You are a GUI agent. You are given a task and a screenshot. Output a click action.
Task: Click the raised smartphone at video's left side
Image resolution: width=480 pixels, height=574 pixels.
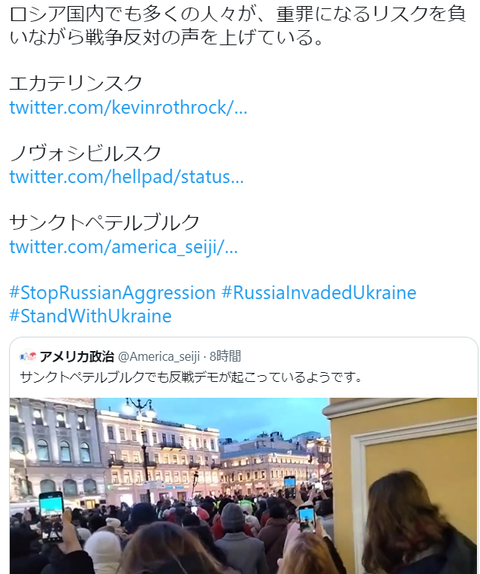[x=51, y=517]
